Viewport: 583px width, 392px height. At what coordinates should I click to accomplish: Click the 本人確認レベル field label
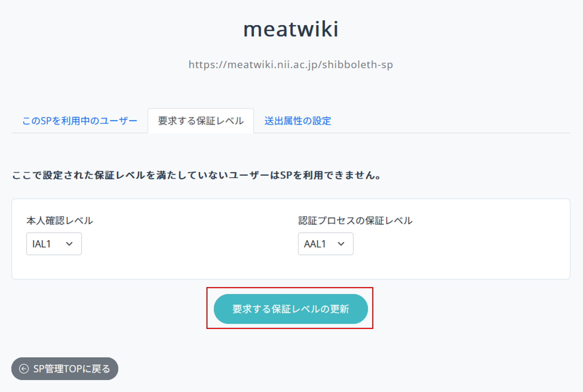click(60, 221)
